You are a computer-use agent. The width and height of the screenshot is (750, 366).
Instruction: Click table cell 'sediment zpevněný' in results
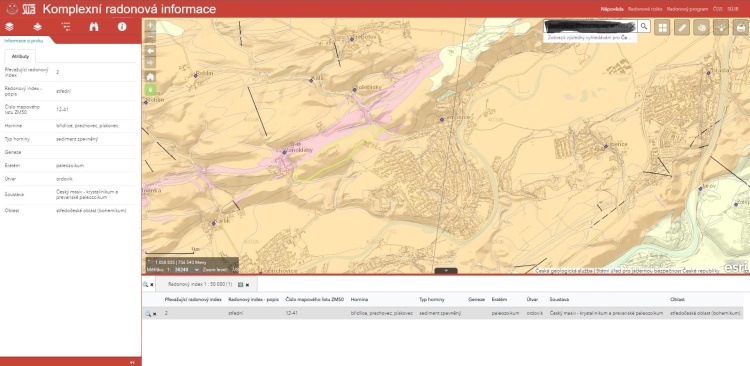(x=440, y=313)
